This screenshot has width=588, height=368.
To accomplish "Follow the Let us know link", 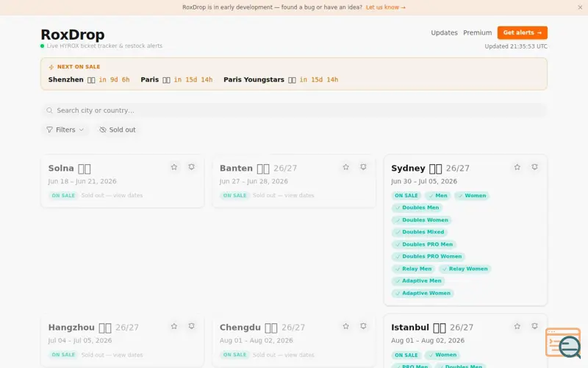I will click(x=385, y=7).
